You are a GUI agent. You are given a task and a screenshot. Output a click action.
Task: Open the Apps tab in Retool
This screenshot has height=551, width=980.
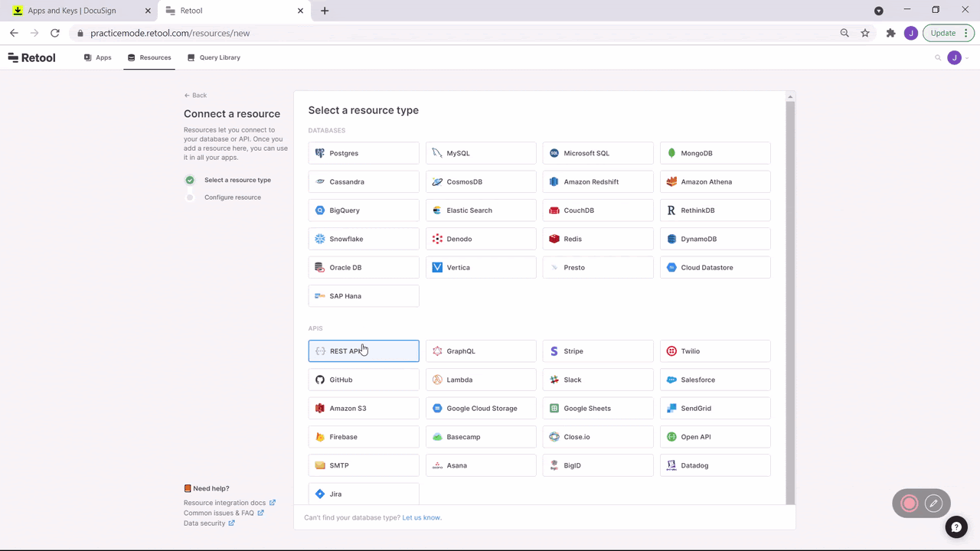coord(98,57)
